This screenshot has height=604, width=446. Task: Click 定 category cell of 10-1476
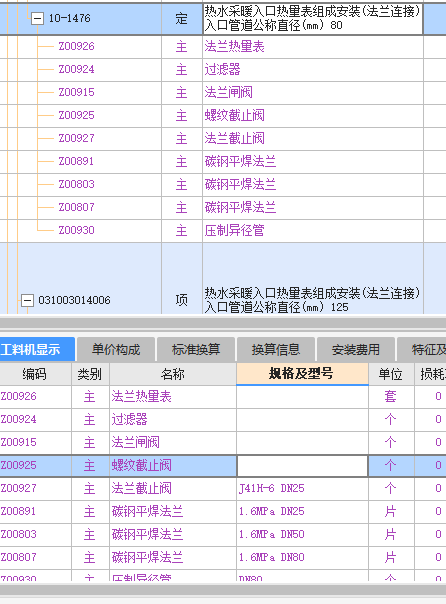click(x=181, y=18)
